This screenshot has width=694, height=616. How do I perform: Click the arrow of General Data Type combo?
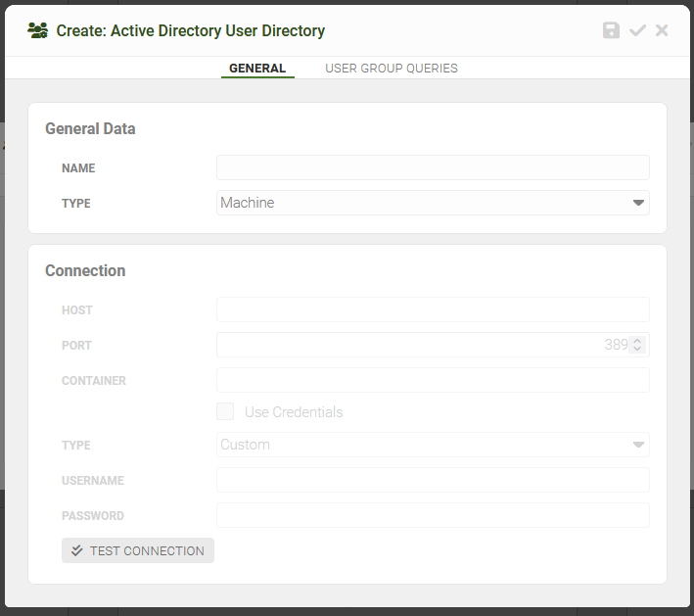click(x=638, y=203)
